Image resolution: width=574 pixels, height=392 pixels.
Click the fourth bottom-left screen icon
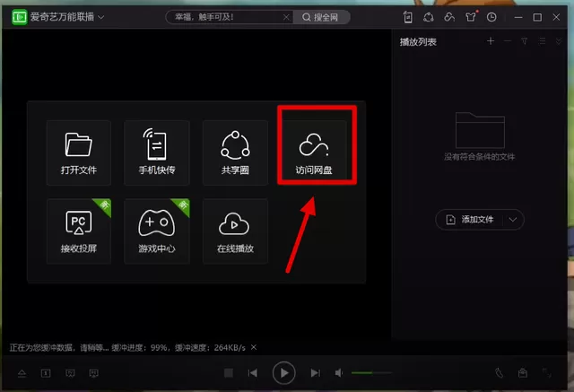point(93,373)
